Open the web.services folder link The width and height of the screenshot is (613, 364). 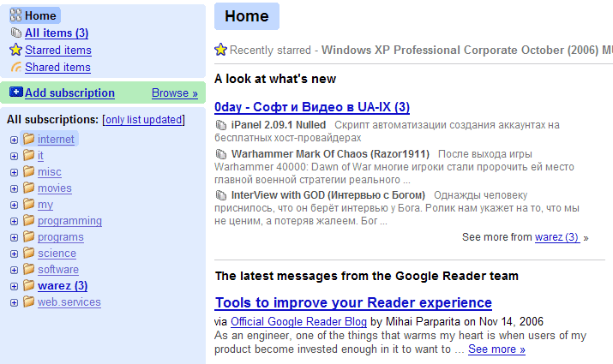click(x=69, y=302)
